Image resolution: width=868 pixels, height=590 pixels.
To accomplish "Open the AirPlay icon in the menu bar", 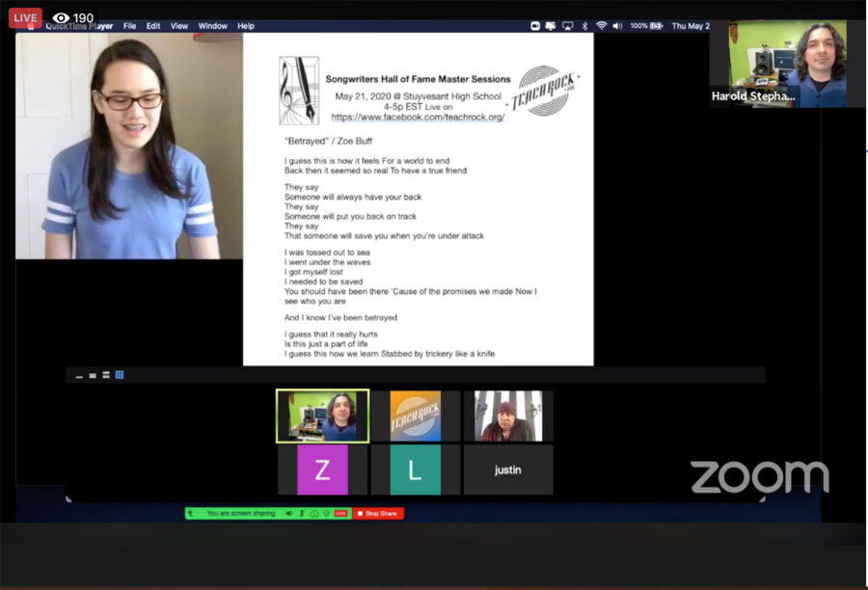I will pos(567,26).
